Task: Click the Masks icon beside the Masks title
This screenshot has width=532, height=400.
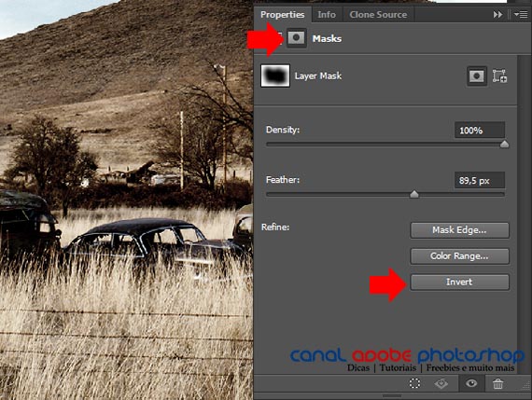Action: tap(296, 38)
